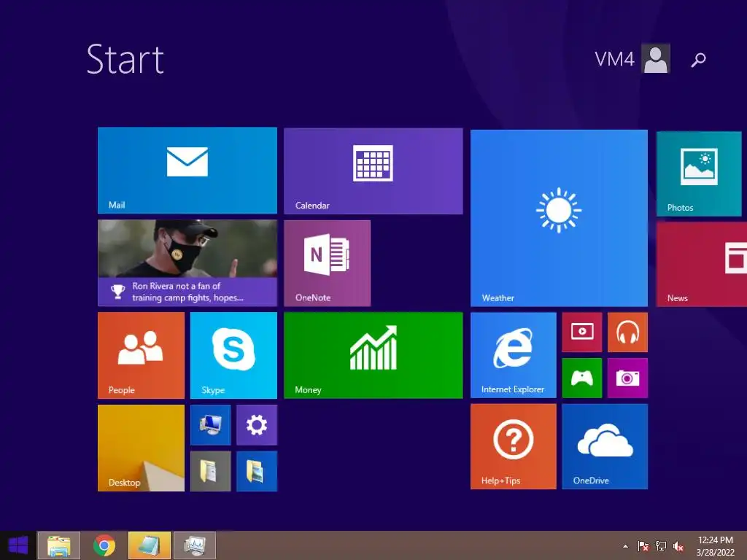The image size is (747, 560).
Task: Click the muted volume tray icon
Action: (678, 546)
